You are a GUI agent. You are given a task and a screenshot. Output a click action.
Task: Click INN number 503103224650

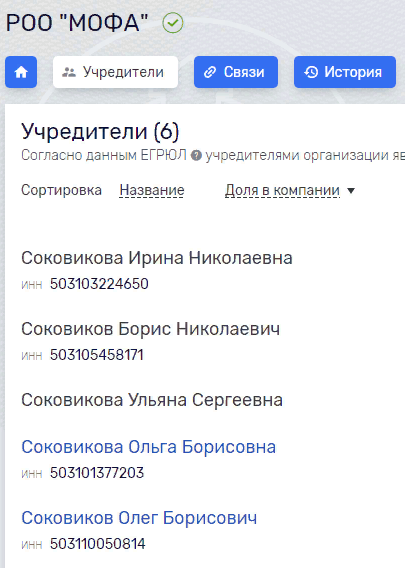[99, 284]
